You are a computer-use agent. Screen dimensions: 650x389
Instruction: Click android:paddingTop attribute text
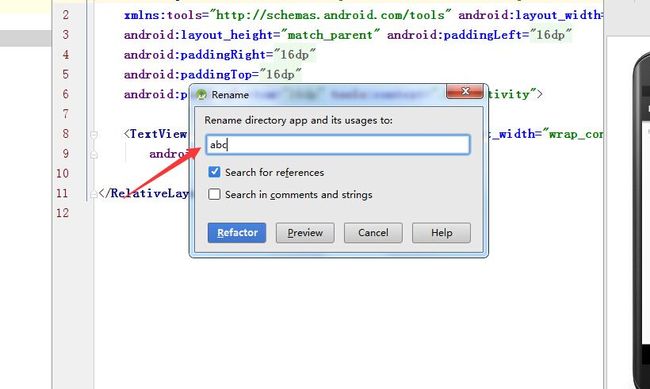[x=188, y=75]
